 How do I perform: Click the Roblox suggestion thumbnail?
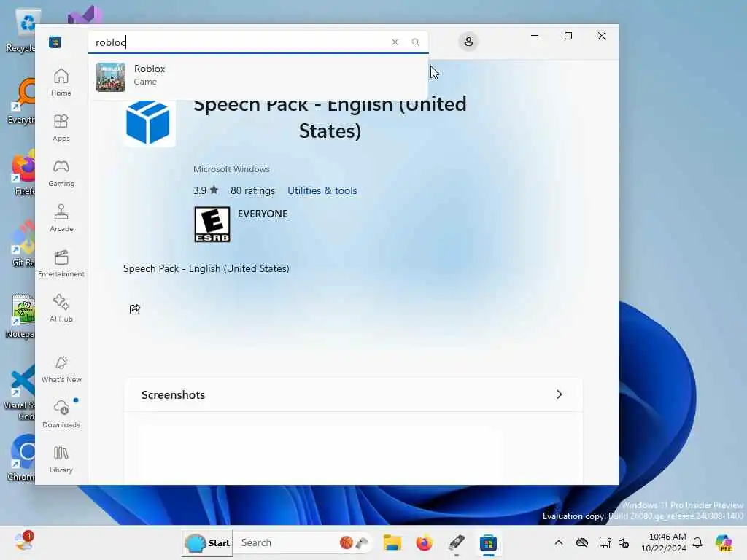pyautogui.click(x=111, y=77)
